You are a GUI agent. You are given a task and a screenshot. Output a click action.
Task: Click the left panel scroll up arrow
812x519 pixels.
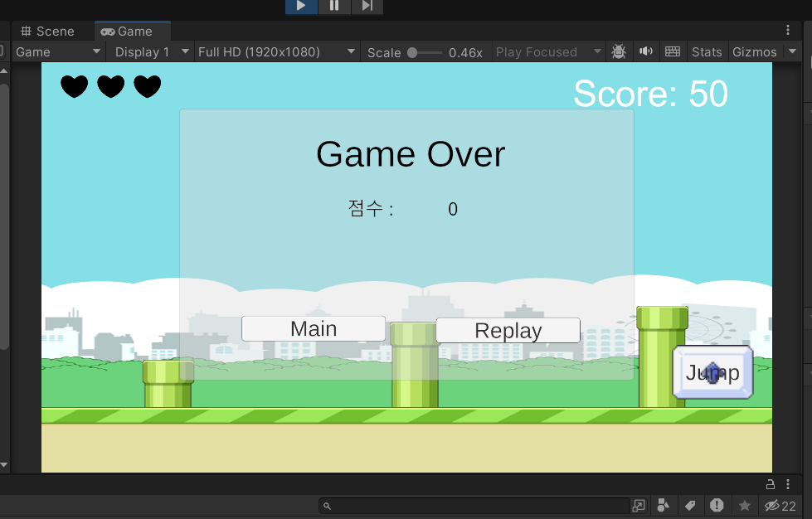coord(3,71)
